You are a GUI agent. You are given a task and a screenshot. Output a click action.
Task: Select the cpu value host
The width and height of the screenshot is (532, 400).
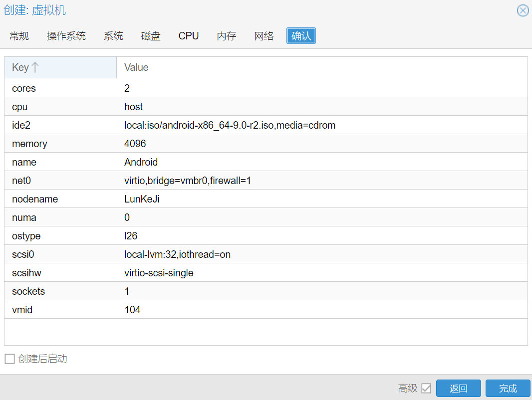point(133,107)
